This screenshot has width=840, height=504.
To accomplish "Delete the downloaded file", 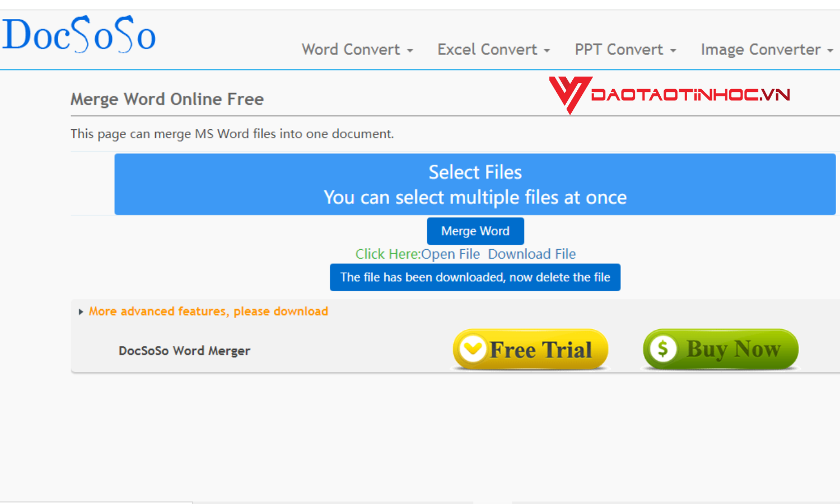I will click(475, 277).
